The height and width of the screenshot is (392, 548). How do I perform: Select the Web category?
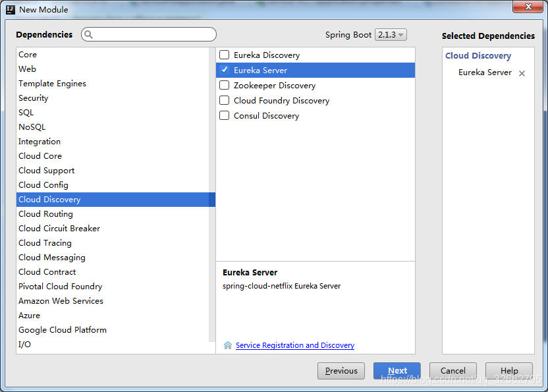pyautogui.click(x=113, y=69)
